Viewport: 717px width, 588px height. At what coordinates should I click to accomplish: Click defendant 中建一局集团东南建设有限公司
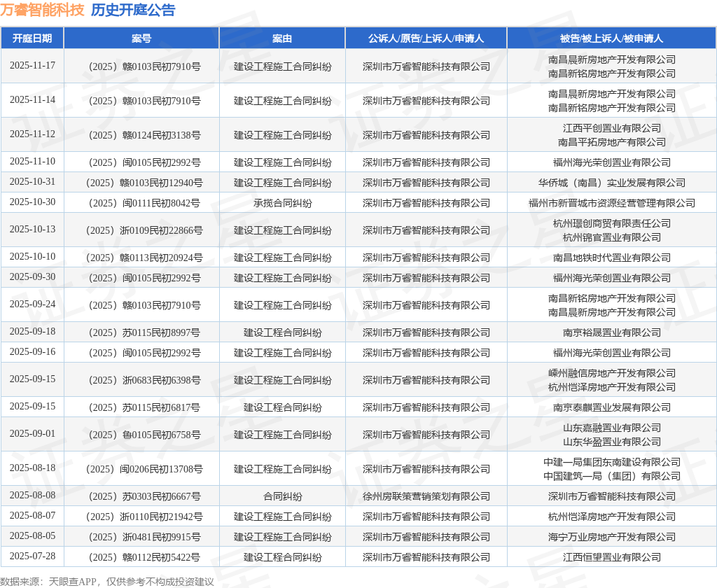coord(612,462)
